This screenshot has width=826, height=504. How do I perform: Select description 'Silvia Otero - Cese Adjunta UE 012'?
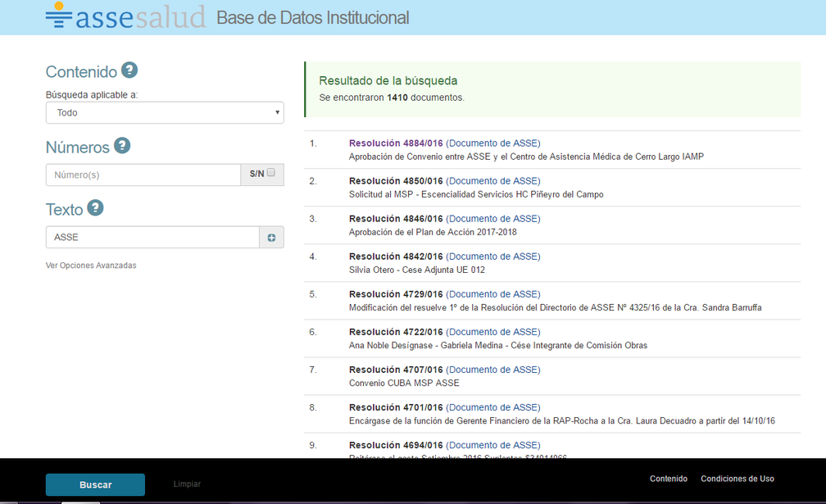[416, 270]
